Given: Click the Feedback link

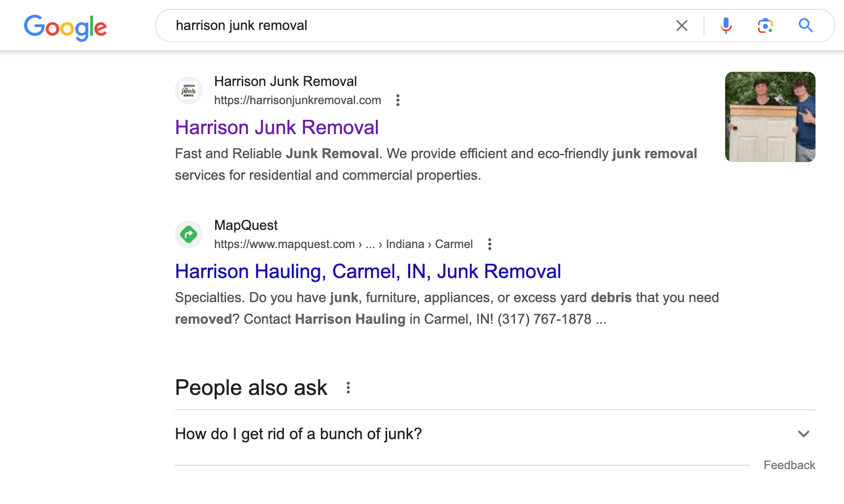Looking at the screenshot, I should [x=789, y=465].
